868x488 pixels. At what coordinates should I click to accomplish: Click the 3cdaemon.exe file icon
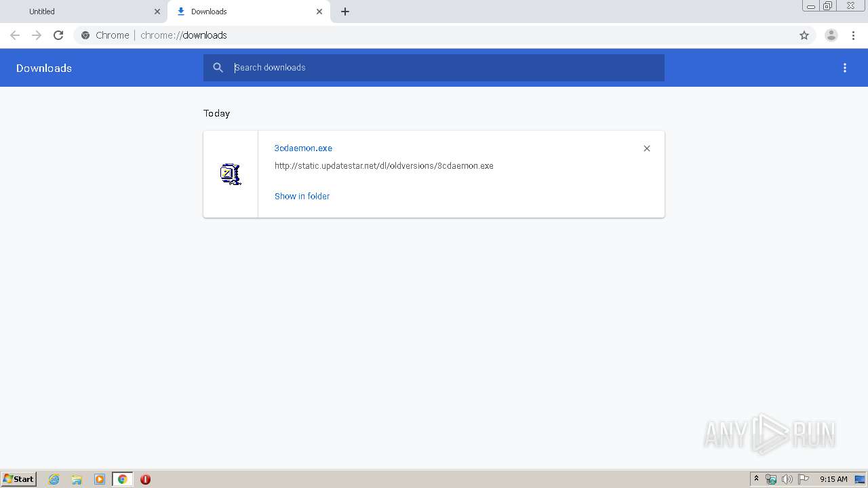tap(231, 174)
